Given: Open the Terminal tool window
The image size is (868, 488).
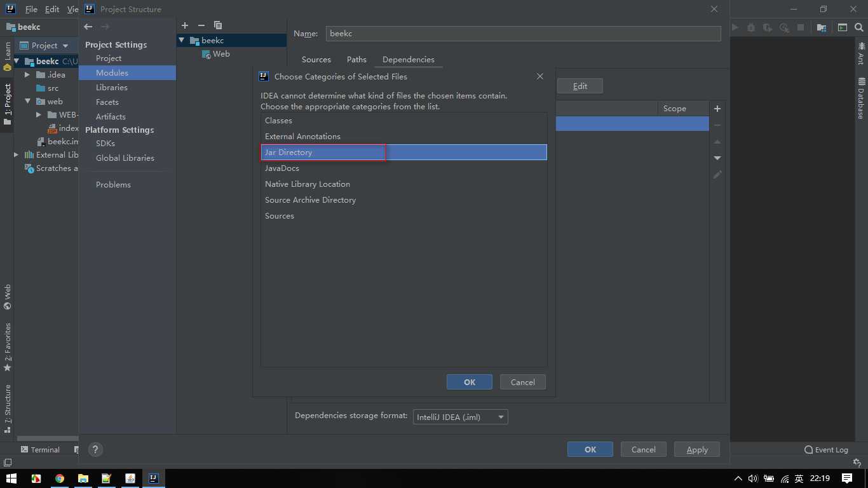Looking at the screenshot, I should [40, 449].
